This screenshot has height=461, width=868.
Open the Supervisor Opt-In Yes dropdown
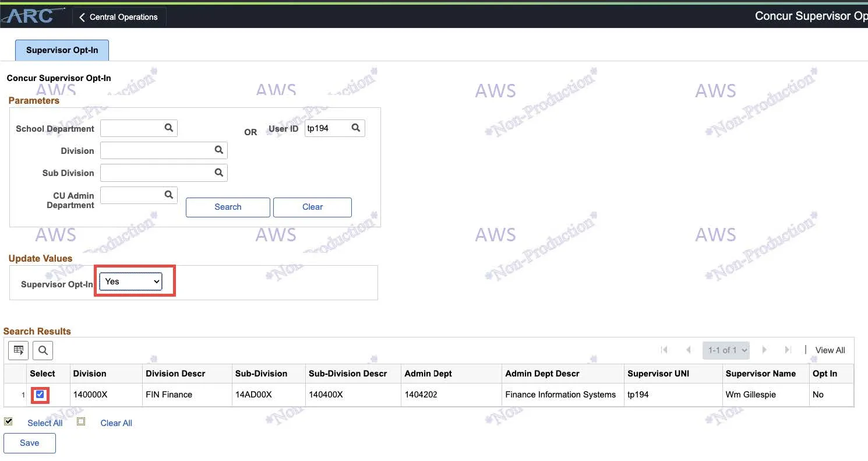[x=131, y=281]
